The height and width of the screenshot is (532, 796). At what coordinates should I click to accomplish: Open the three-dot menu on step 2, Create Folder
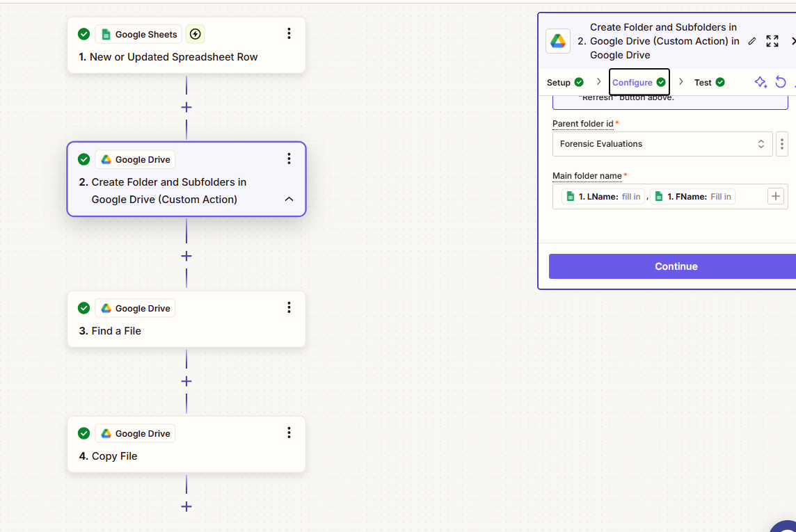289,159
